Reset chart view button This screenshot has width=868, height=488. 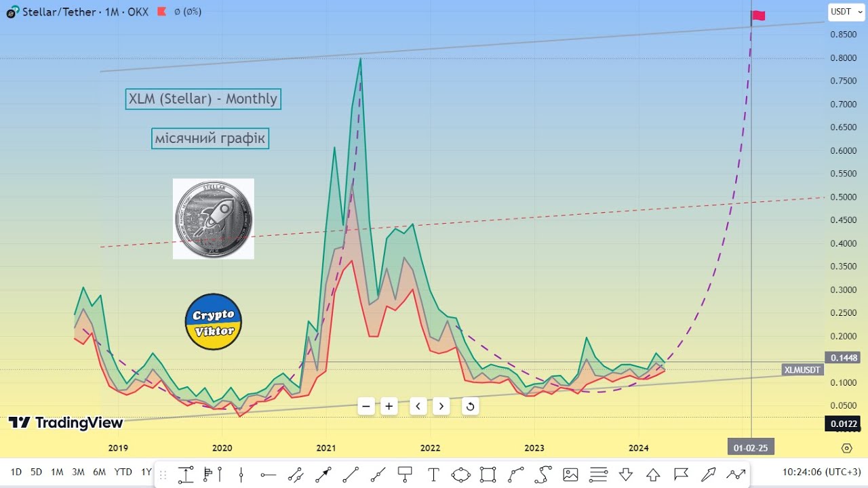[470, 407]
